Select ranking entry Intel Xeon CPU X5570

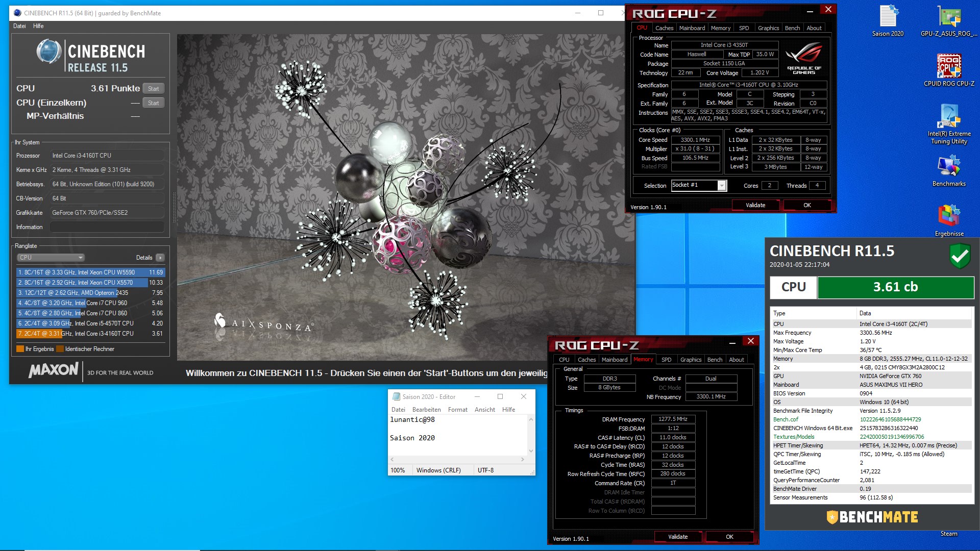click(90, 283)
